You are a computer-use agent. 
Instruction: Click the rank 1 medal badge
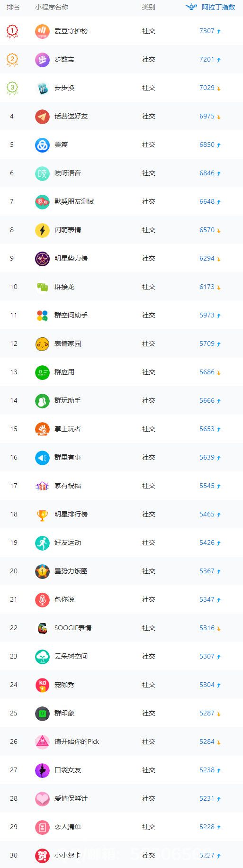click(12, 32)
